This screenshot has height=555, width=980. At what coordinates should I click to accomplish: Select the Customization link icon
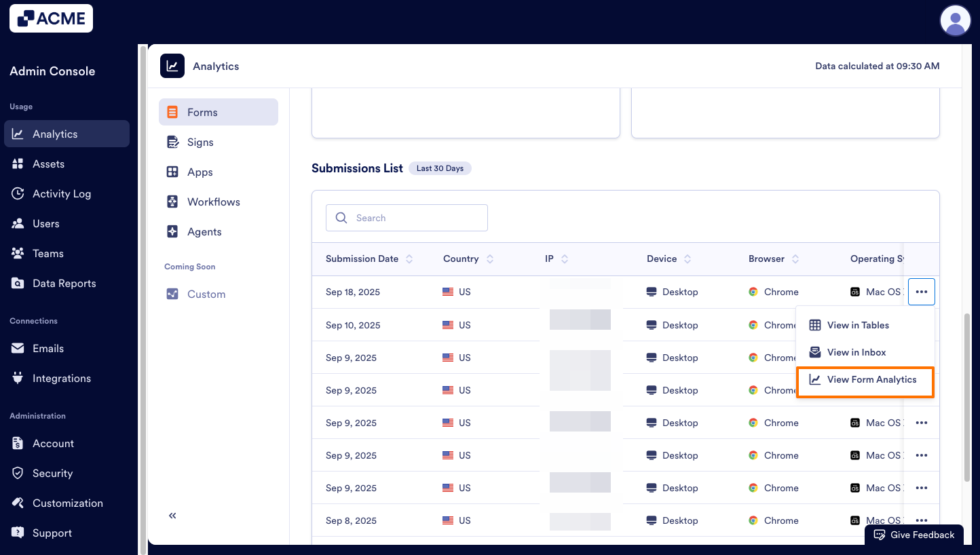click(x=18, y=503)
